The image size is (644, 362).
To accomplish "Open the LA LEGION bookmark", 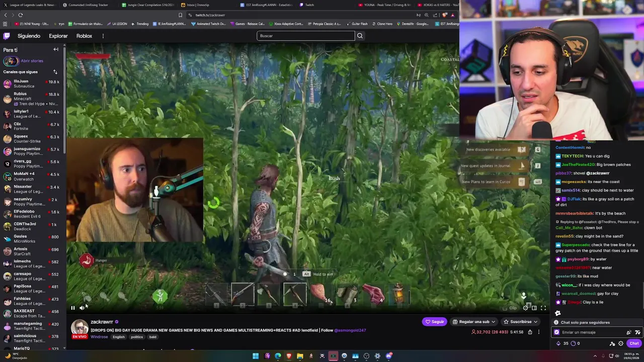I will (117, 24).
